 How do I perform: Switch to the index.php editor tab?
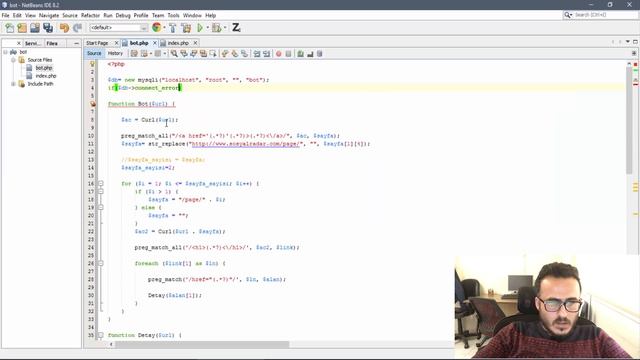[x=178, y=43]
